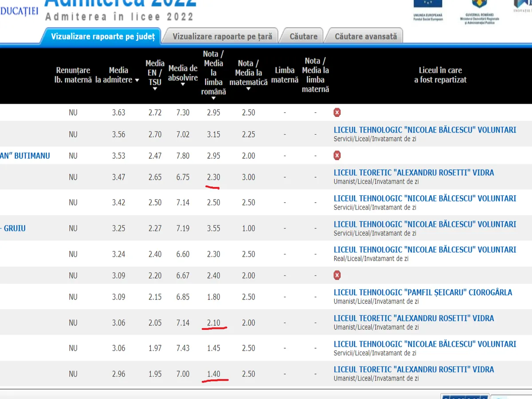Open Liceul Tehnologic Pamfil Șeicaru Ciorogârla link
This screenshot has height=399, width=532.
coord(422,293)
